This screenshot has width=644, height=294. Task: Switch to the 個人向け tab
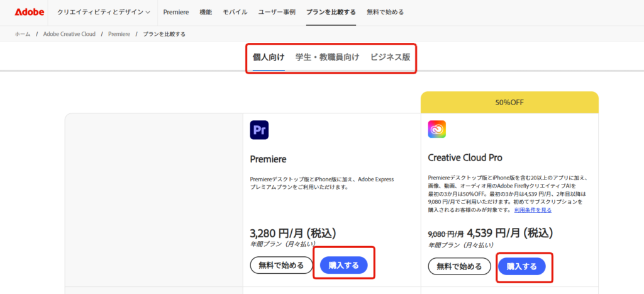click(269, 57)
